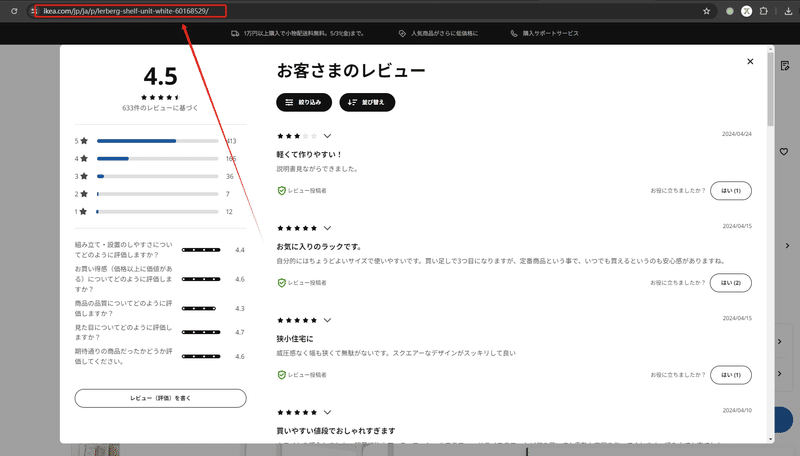Mark 軽くて作りやすい review as helpful
The width and height of the screenshot is (800, 456).
click(731, 191)
